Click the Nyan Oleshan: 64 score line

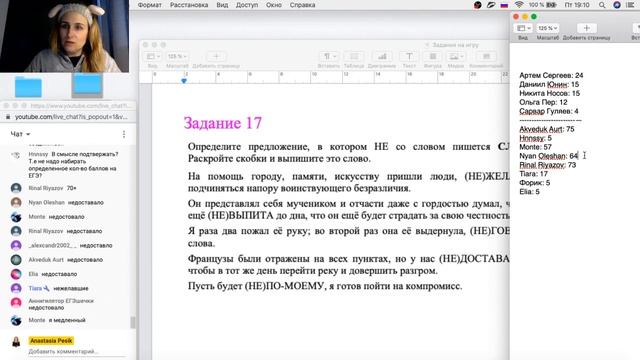pos(549,156)
